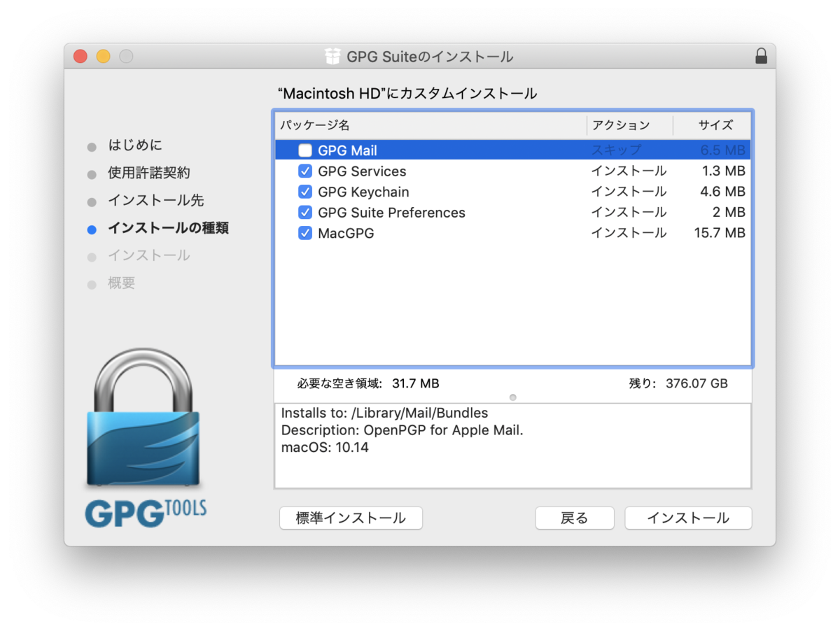Uncheck the MacGPG checkbox
The height and width of the screenshot is (631, 840).
[x=305, y=233]
